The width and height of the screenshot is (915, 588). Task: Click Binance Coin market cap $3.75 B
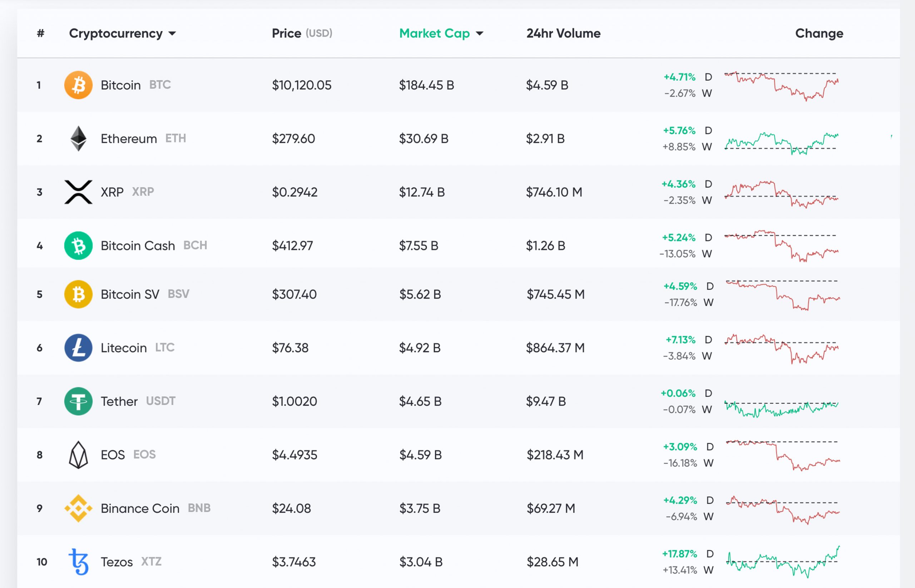[420, 508]
